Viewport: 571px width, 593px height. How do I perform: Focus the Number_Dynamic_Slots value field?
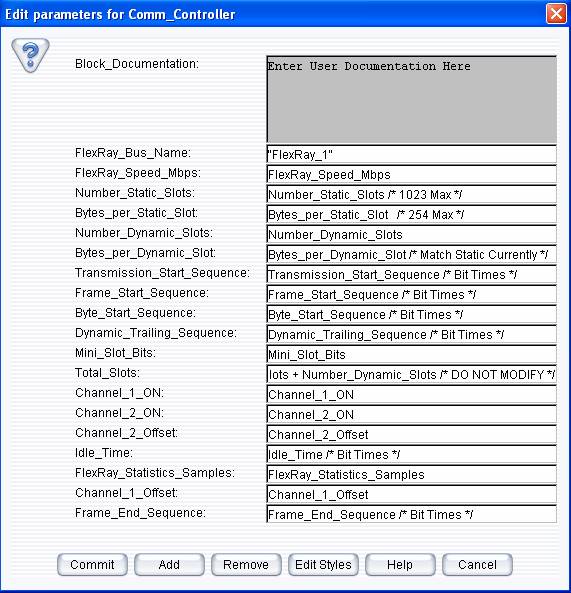coord(411,234)
